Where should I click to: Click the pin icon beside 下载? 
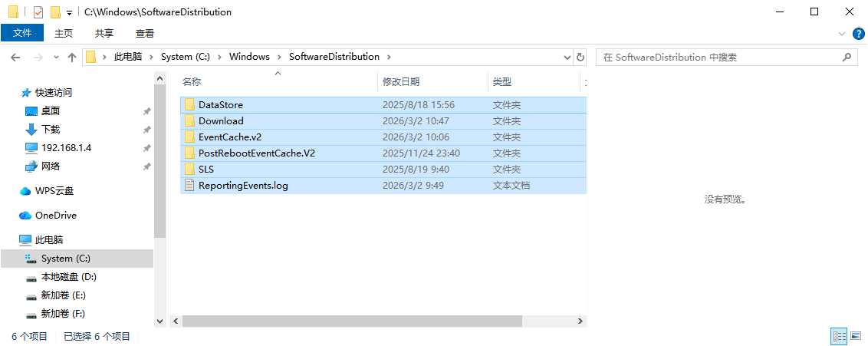(x=146, y=130)
